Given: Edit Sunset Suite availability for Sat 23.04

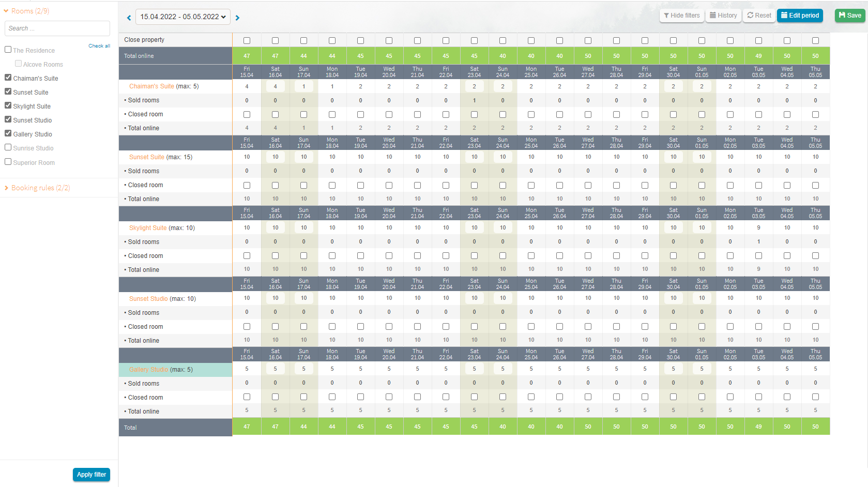Looking at the screenshot, I should coord(474,157).
